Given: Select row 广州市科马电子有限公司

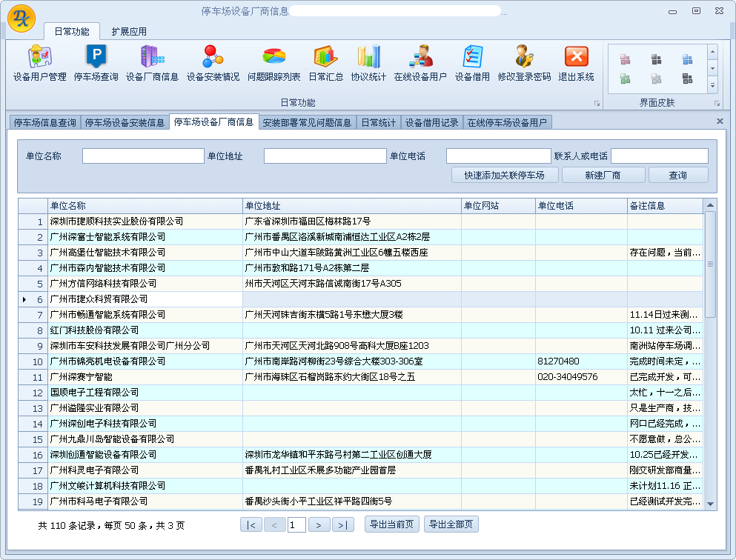Looking at the screenshot, I should [x=360, y=501].
